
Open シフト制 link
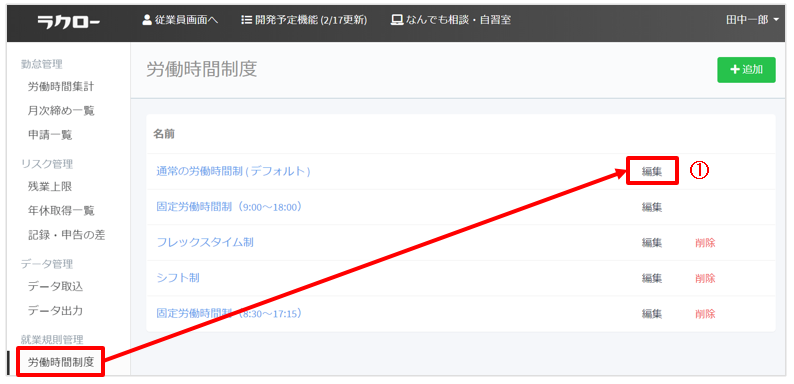tap(178, 278)
